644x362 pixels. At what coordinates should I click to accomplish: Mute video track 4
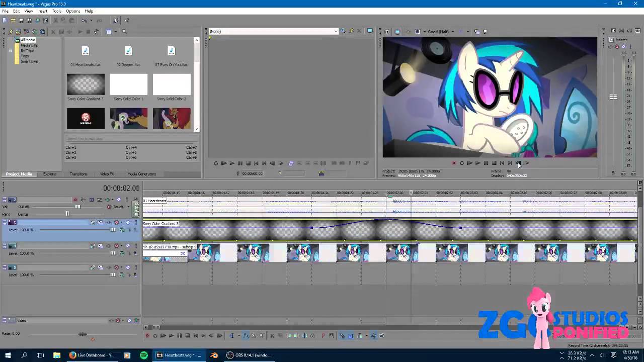point(128,246)
